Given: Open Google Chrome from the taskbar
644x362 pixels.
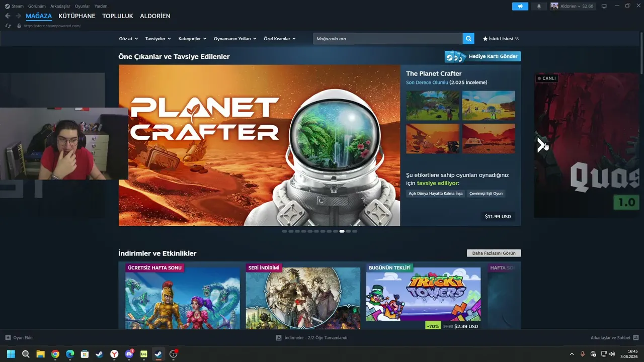Looking at the screenshot, I should tap(55, 354).
